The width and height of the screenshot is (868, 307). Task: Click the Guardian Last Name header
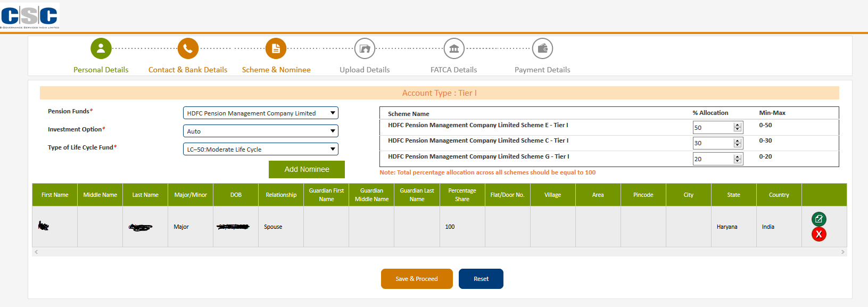point(417,195)
